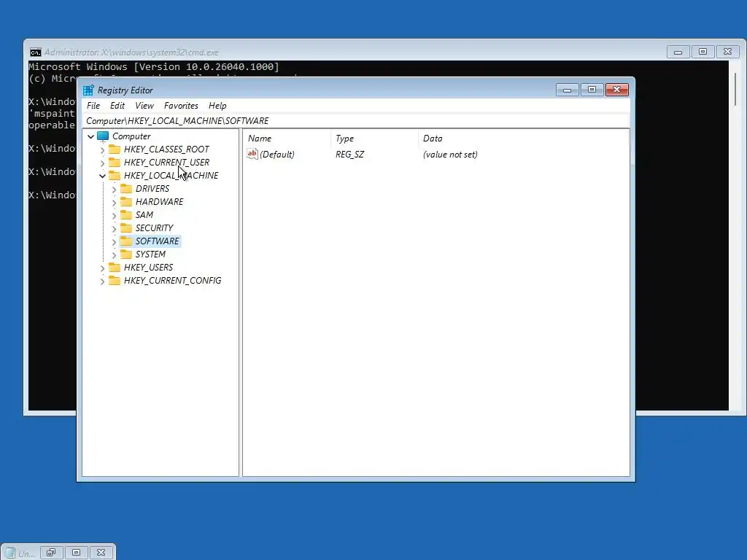The width and height of the screenshot is (747, 560).
Task: Close the minimized window at bottom left
Action: pos(101,553)
